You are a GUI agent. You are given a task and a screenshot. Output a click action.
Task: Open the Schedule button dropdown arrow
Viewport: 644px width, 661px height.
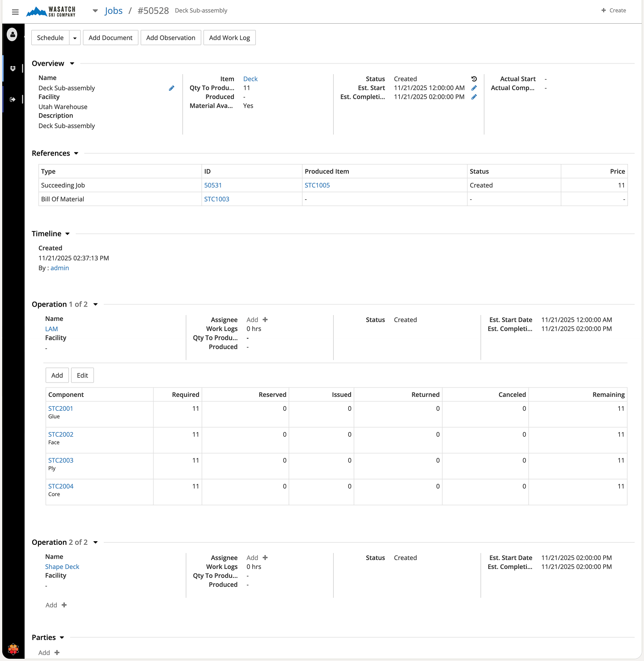[75, 38]
